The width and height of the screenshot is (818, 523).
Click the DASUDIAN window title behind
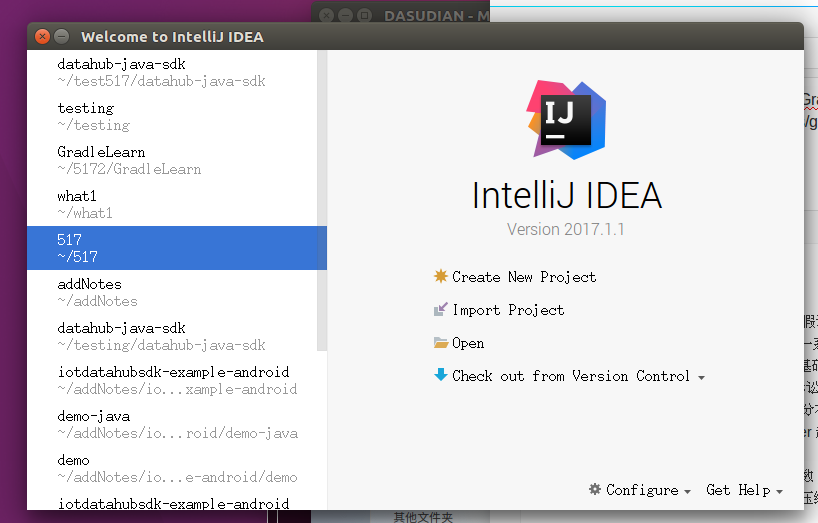[x=437, y=16]
